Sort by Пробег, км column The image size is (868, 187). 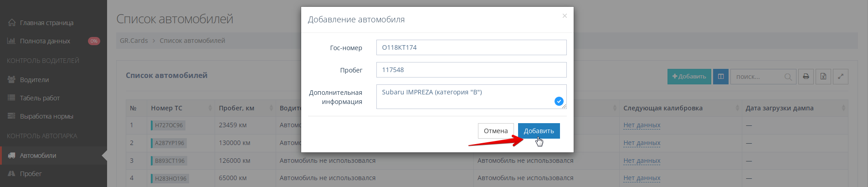(x=245, y=108)
